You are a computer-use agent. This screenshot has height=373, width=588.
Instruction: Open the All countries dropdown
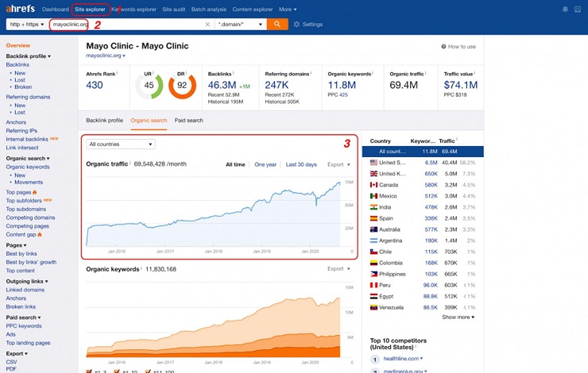[x=121, y=144]
